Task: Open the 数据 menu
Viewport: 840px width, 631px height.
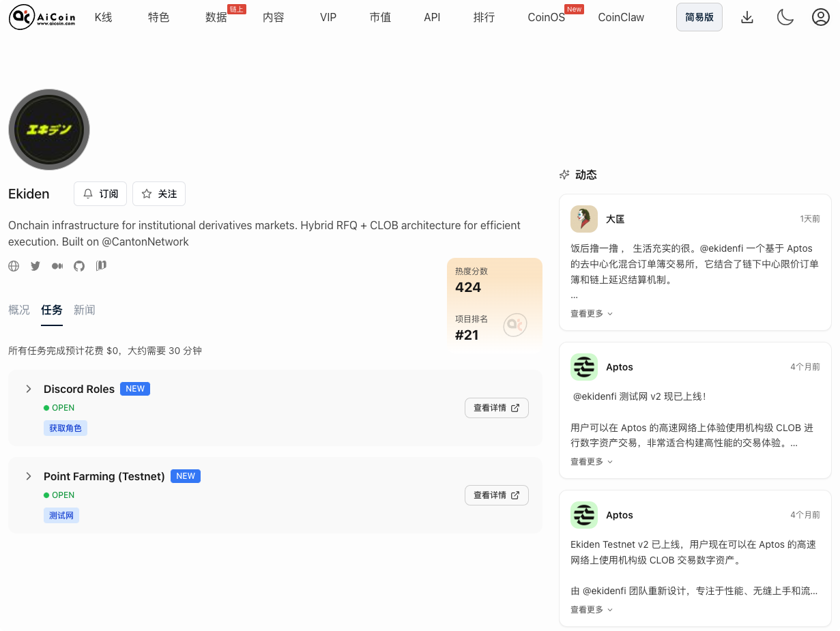Action: tap(216, 17)
